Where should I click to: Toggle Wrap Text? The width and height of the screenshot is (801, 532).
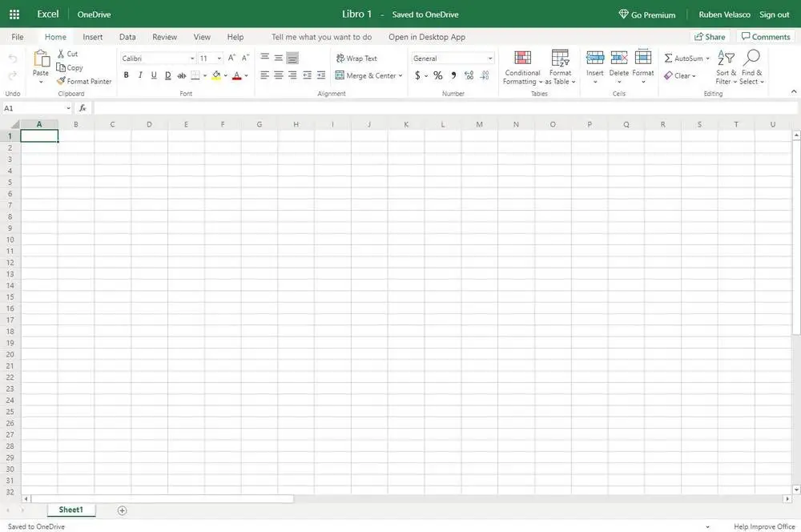[356, 58]
